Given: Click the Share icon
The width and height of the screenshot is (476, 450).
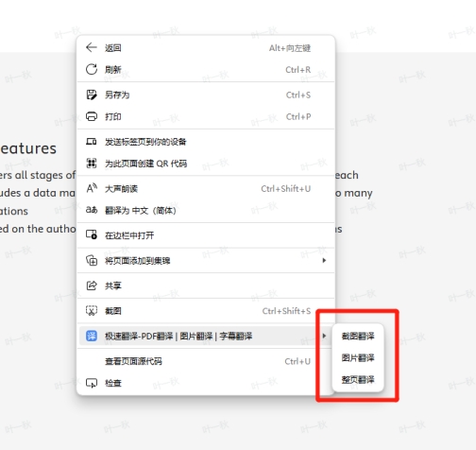Looking at the screenshot, I should (x=92, y=286).
